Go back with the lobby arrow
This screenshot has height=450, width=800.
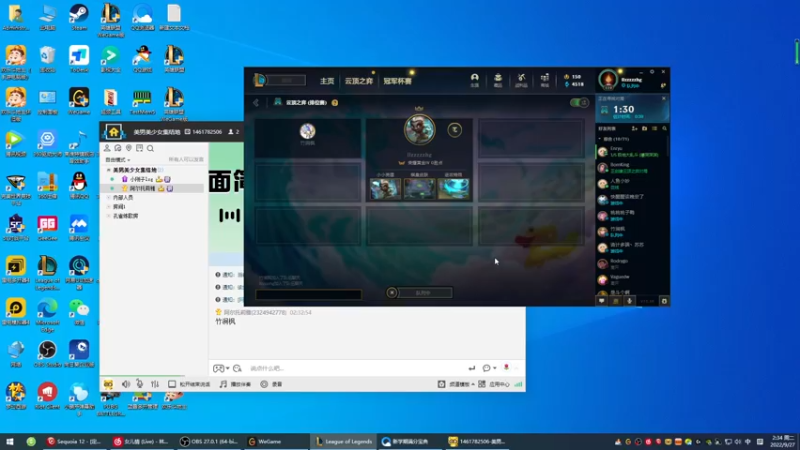tap(256, 103)
